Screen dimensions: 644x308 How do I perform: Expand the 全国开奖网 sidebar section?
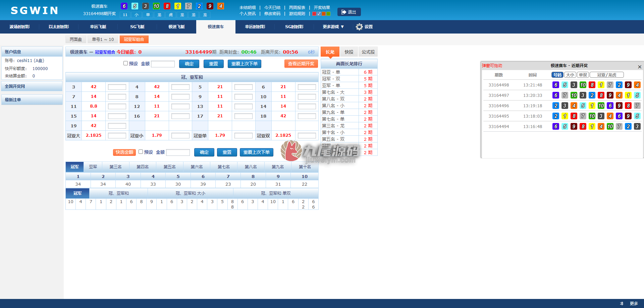32,86
